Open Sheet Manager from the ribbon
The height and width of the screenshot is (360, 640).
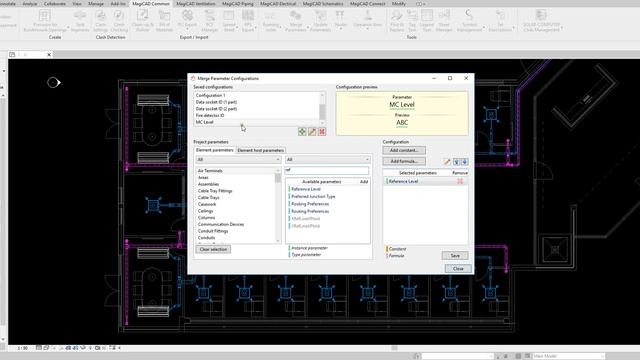444,20
